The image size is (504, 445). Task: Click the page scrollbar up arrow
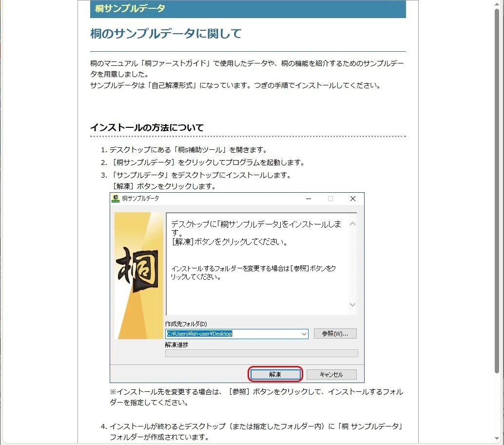(x=497, y=3)
